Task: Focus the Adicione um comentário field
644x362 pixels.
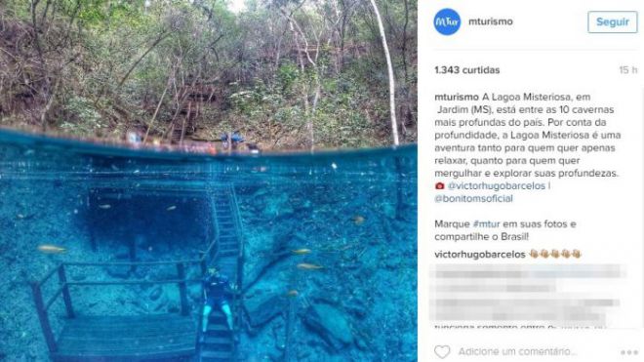Action: [x=517, y=351]
